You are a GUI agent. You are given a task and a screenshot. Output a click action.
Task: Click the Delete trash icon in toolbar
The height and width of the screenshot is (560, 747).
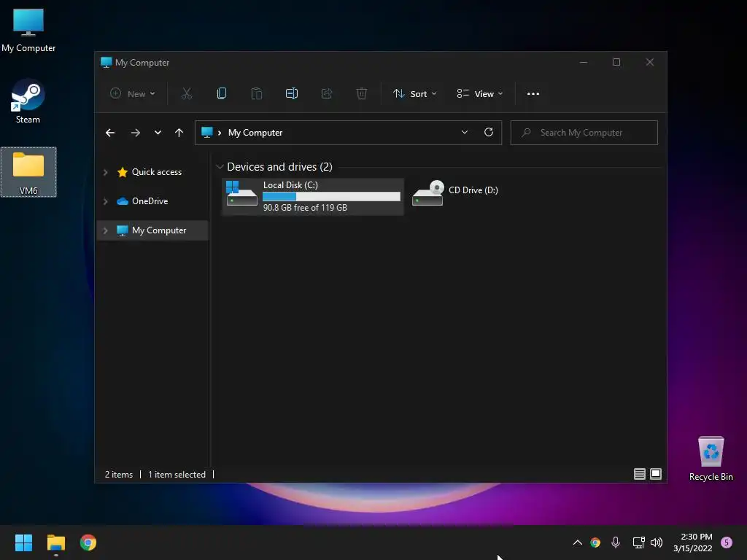[x=362, y=94]
